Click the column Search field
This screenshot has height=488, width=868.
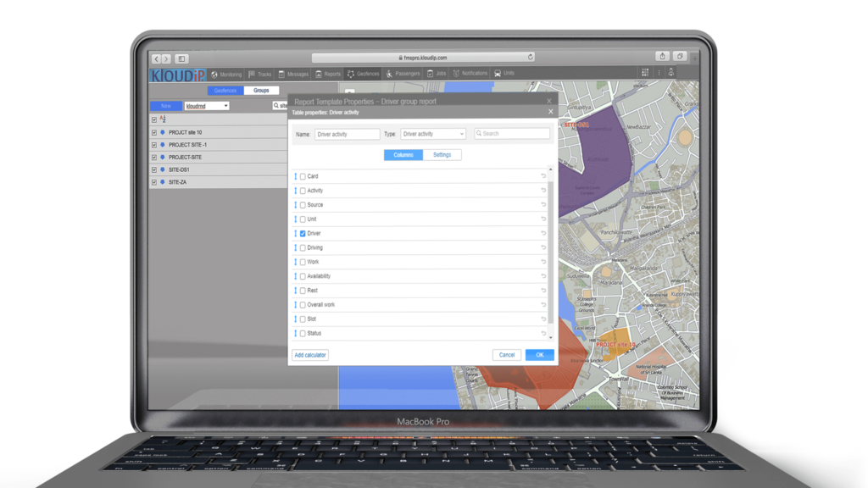tap(512, 133)
